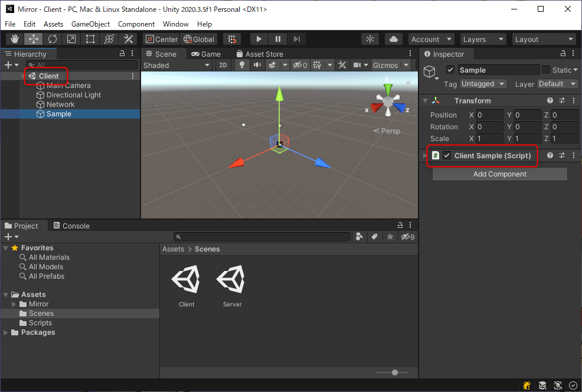Screen dimensions: 582x392
Task: Expand the Mirror folder
Action: [x=14, y=304]
